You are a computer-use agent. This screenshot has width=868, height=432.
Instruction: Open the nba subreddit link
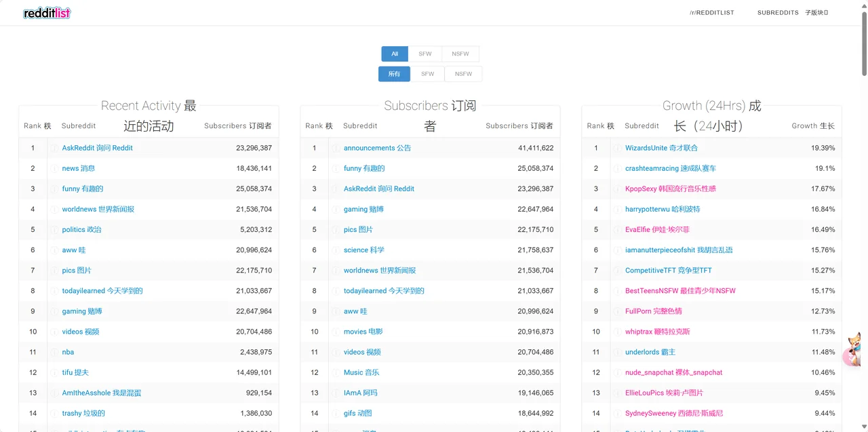[x=68, y=352]
